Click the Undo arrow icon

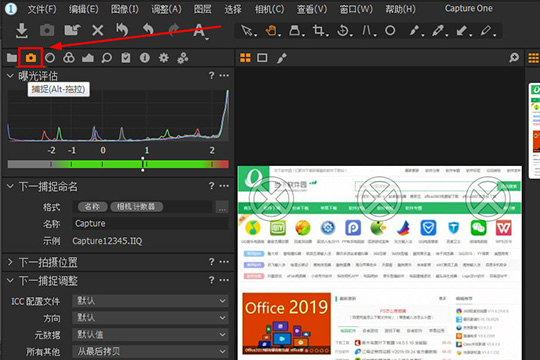coord(148,30)
